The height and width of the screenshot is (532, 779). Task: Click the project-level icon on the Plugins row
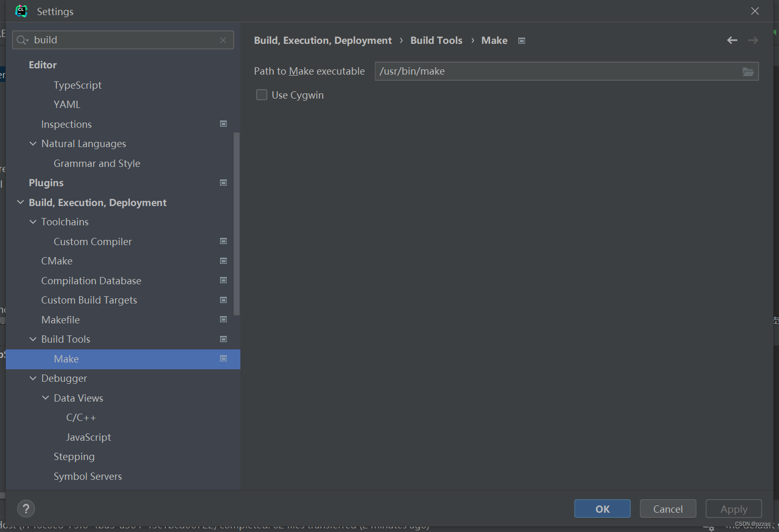click(x=224, y=183)
